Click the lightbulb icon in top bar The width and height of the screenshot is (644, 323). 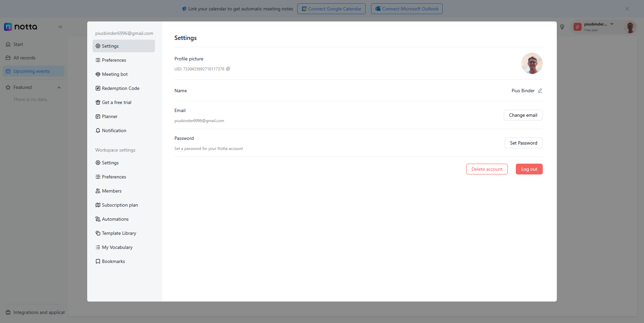[562, 27]
